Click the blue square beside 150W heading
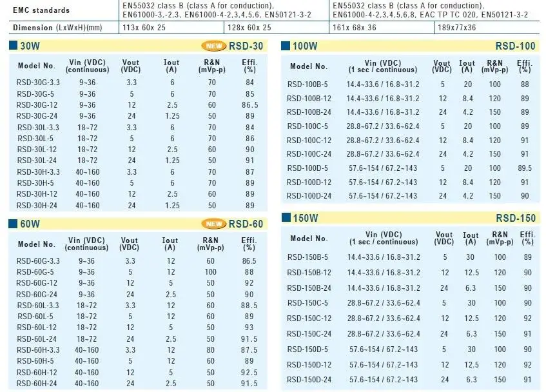Image resolution: width=546 pixels, height=392 pixels. click(x=286, y=217)
